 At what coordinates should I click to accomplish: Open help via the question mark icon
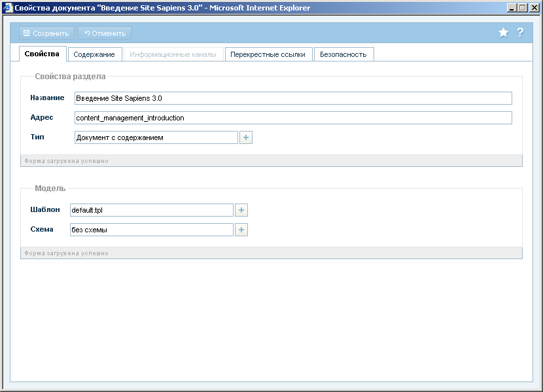521,33
